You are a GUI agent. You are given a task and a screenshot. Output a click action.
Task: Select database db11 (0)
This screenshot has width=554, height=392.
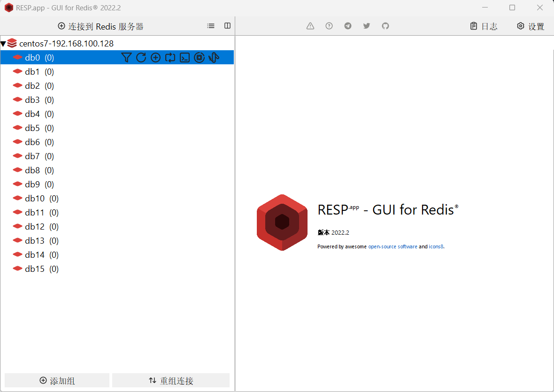pyautogui.click(x=117, y=212)
